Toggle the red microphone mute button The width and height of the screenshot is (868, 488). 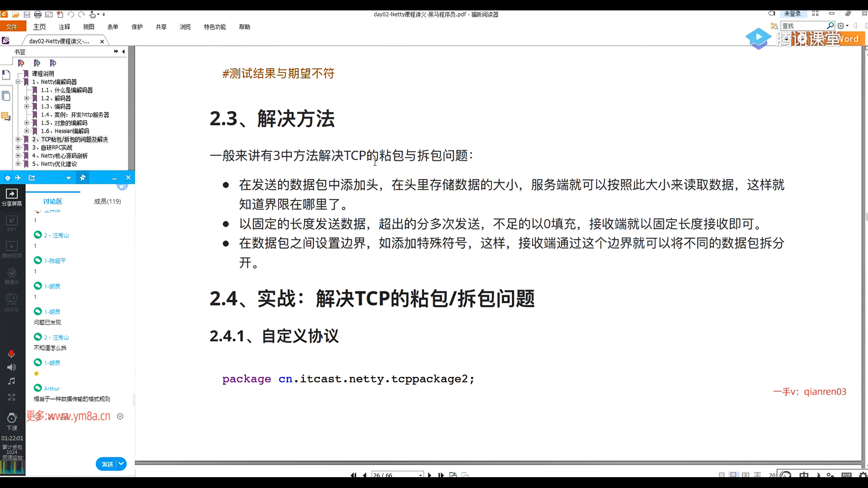point(11,354)
